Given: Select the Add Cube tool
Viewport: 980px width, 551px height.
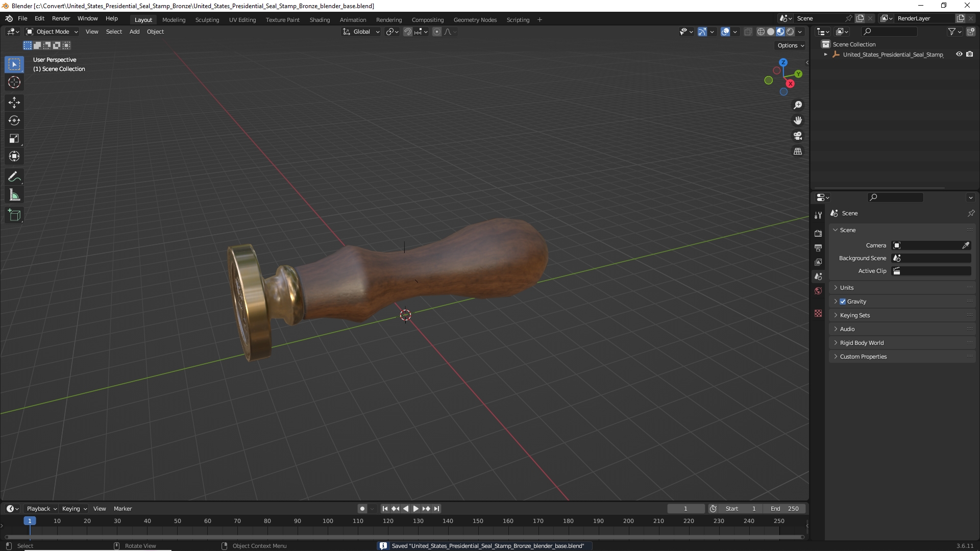Looking at the screenshot, I should pos(14,215).
